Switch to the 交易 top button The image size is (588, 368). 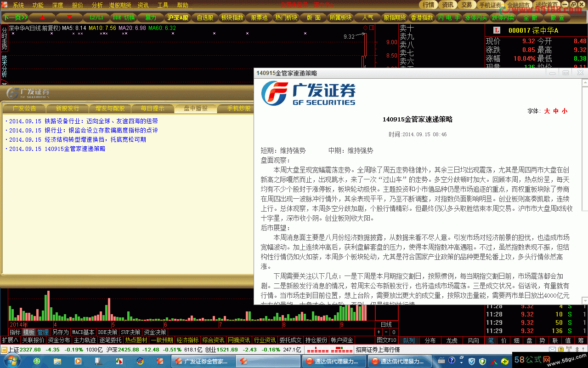(467, 5)
